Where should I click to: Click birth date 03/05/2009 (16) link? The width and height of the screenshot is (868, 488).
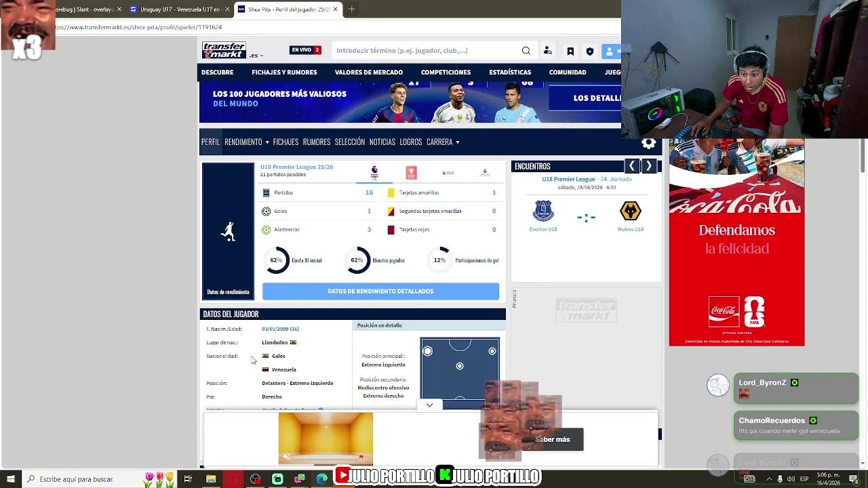coord(280,329)
